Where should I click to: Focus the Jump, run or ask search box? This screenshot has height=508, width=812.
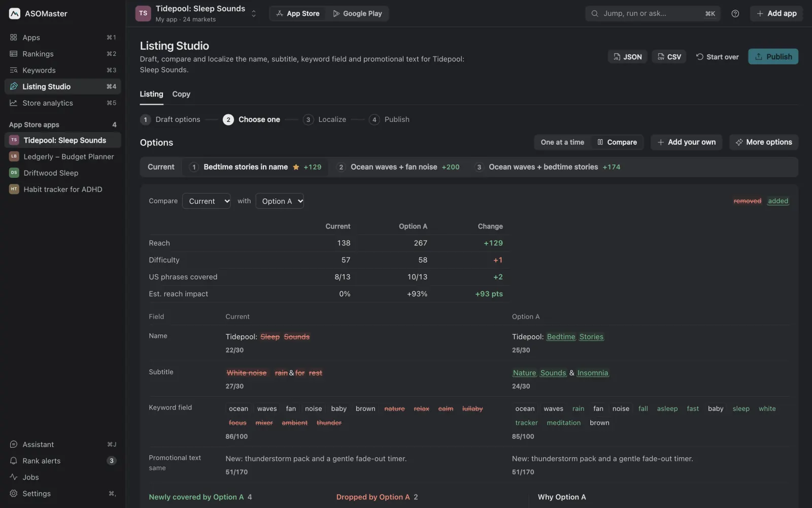point(653,14)
